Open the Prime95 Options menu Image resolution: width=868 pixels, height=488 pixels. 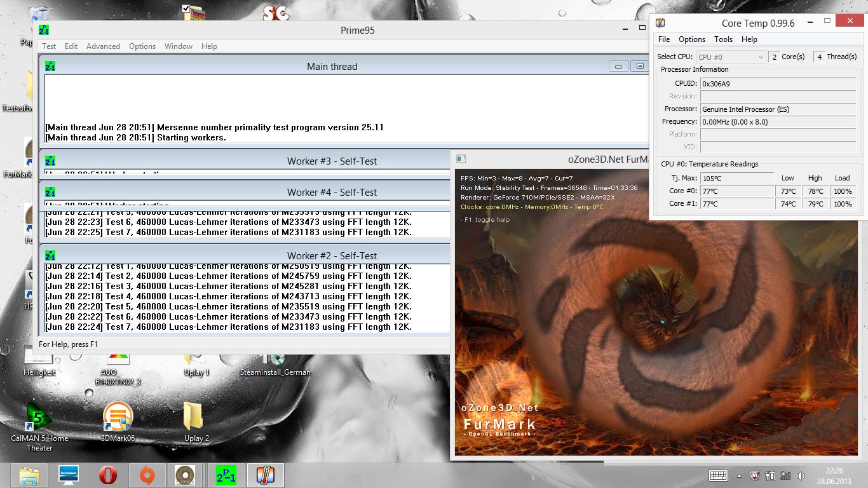(142, 46)
